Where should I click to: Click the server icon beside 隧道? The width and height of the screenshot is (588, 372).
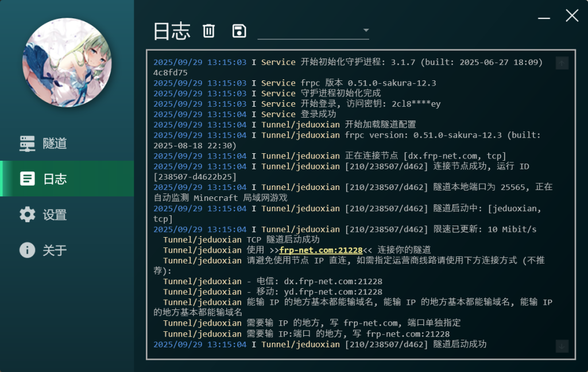click(x=27, y=144)
